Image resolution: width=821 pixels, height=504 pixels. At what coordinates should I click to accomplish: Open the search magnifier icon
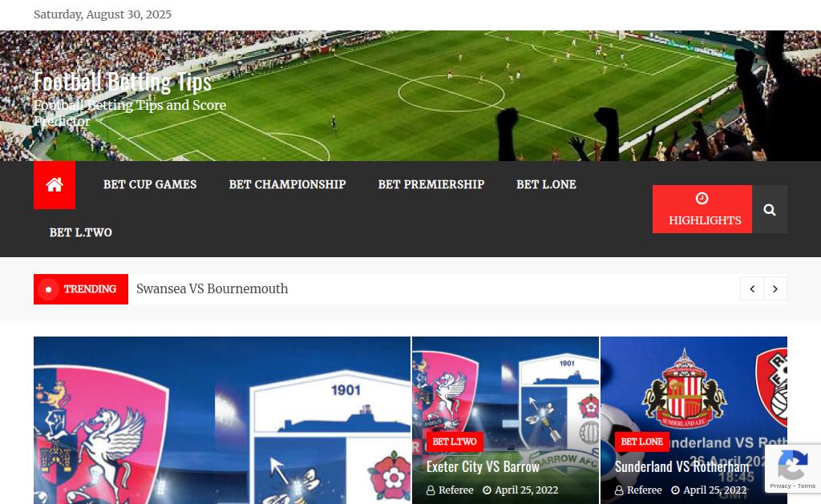point(769,209)
